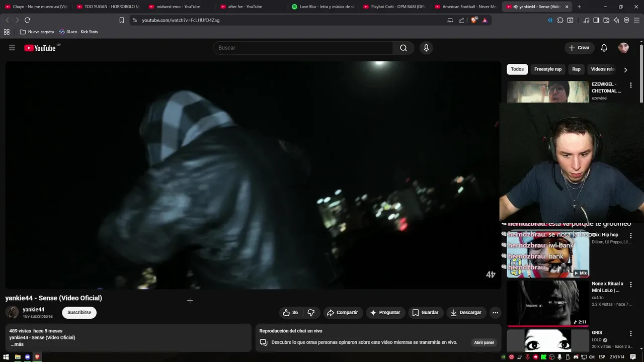Viewport: 644px width, 362px height.
Task: Start voice search with the microphone
Action: click(426, 48)
